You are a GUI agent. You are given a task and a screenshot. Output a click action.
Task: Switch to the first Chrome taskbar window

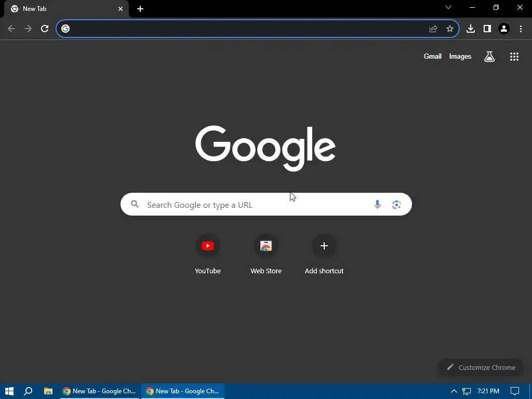click(99, 391)
